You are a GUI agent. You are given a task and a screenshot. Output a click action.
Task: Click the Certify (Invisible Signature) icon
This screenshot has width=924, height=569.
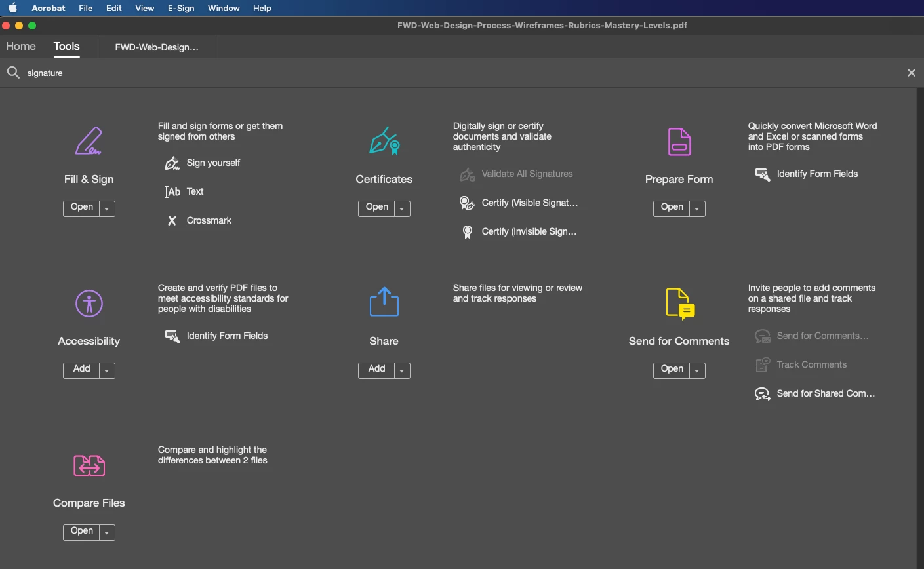point(468,232)
